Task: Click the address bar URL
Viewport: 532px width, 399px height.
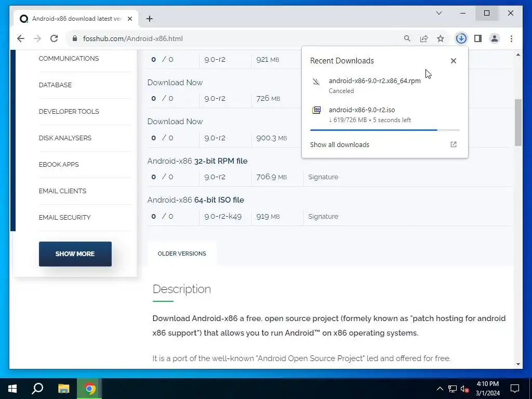Action: point(133,38)
